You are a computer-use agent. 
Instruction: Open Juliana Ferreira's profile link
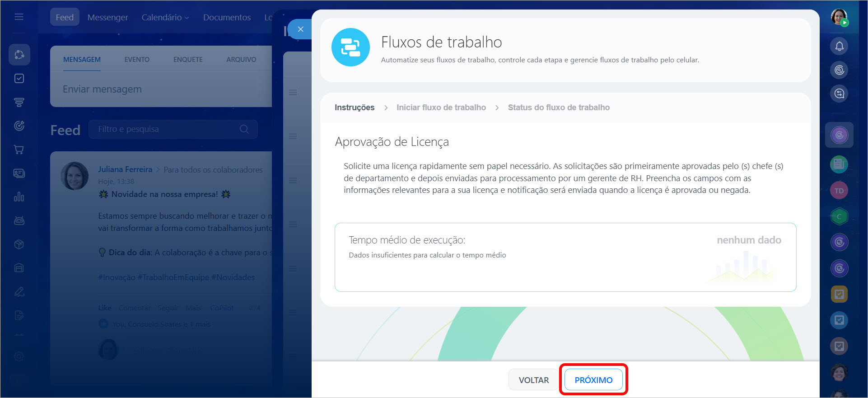click(125, 169)
